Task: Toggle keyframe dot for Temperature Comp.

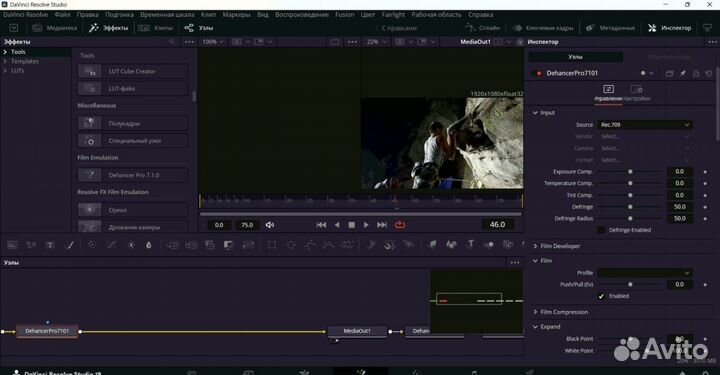Action: click(x=705, y=184)
